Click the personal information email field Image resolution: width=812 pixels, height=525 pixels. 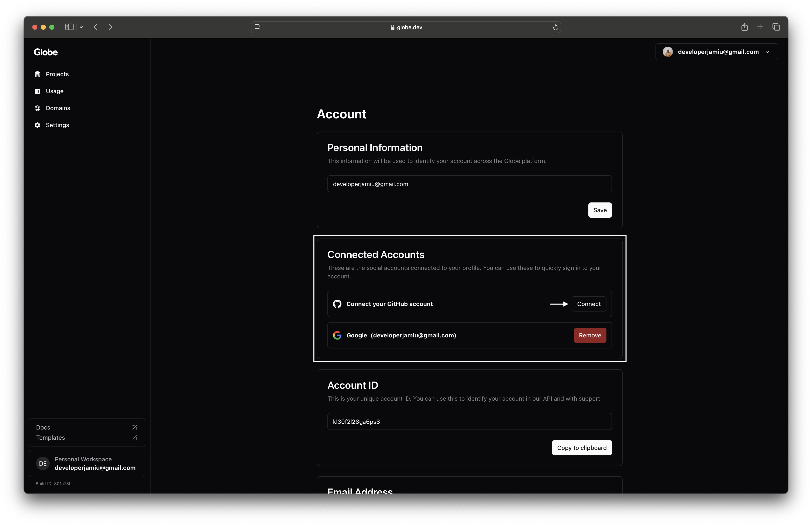[469, 184]
